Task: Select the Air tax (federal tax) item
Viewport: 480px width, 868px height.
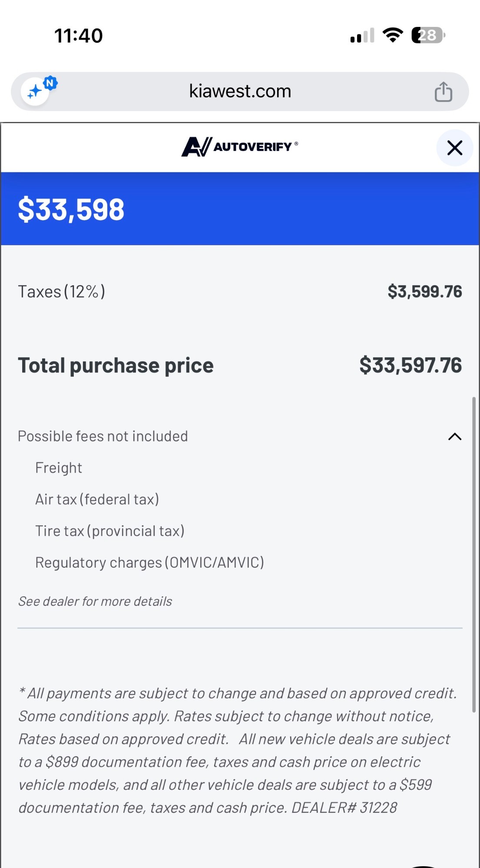Action: pos(97,500)
